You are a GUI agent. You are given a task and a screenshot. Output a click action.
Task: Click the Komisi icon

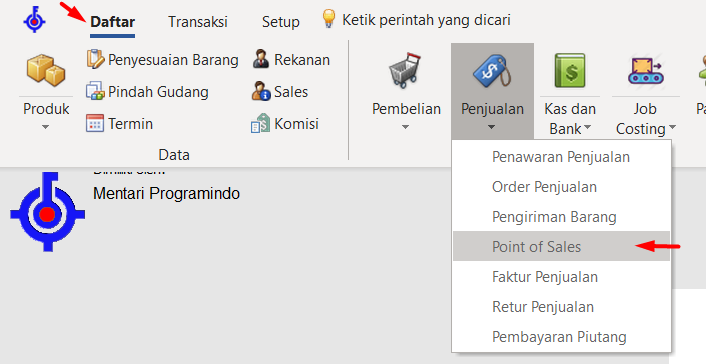[261, 123]
